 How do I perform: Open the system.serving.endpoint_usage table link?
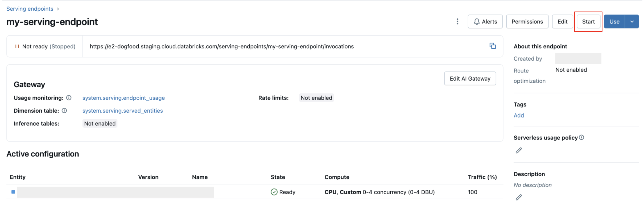coord(123,98)
